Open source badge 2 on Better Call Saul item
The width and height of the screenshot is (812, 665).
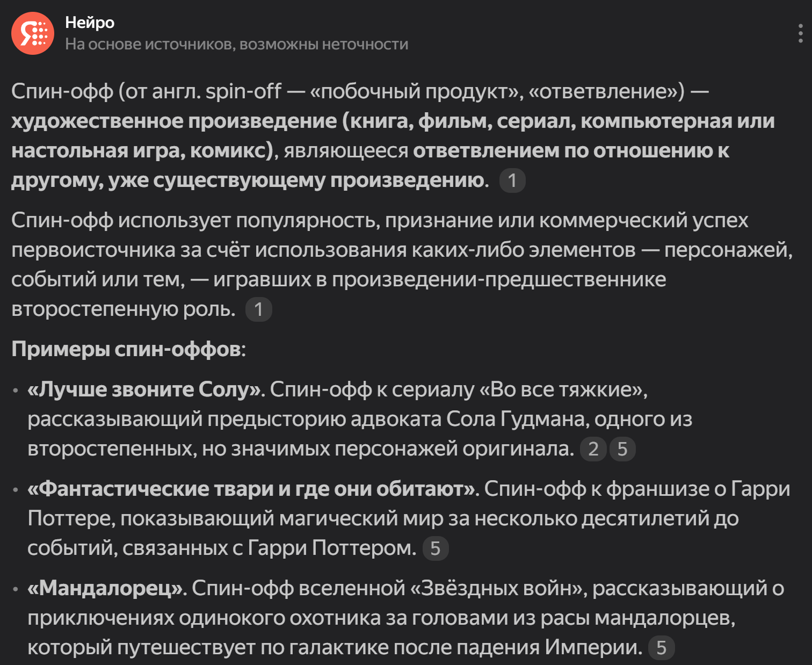click(593, 449)
